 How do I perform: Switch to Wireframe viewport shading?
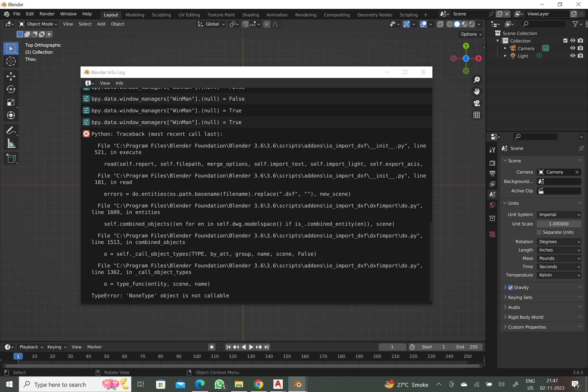click(450, 24)
